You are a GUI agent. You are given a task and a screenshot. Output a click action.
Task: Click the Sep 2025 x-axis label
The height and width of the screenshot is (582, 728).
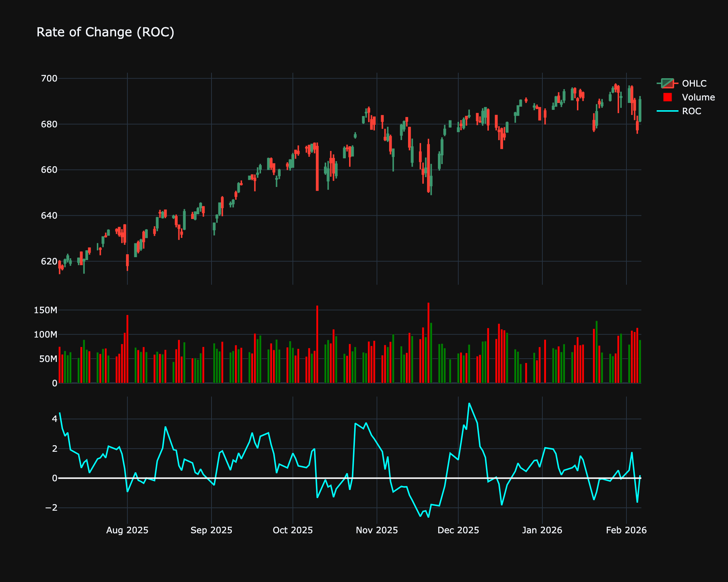[211, 530]
